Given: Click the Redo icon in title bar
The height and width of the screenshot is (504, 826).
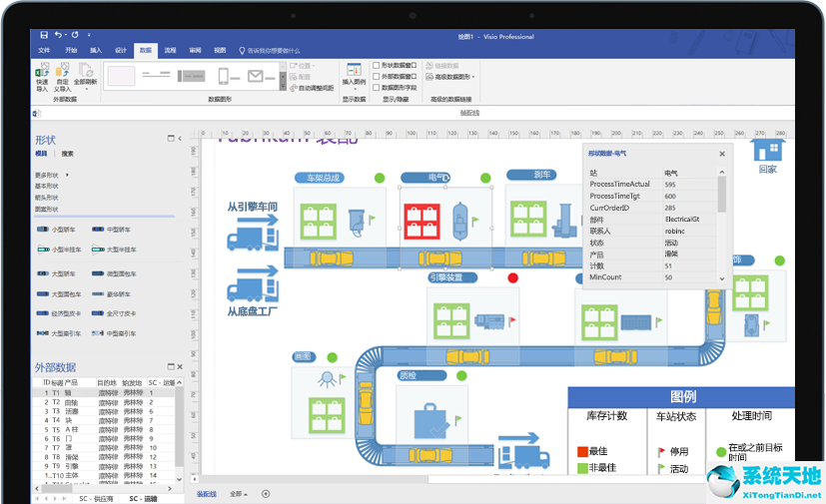Looking at the screenshot, I should [x=75, y=35].
